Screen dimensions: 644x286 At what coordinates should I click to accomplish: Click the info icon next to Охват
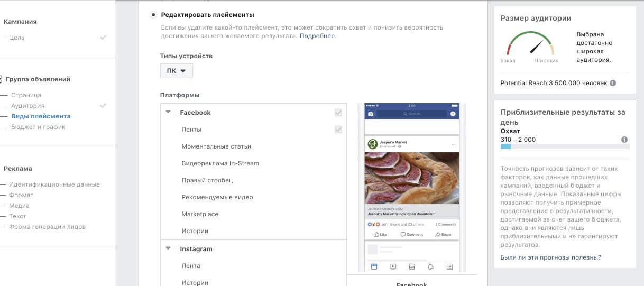pos(624,140)
